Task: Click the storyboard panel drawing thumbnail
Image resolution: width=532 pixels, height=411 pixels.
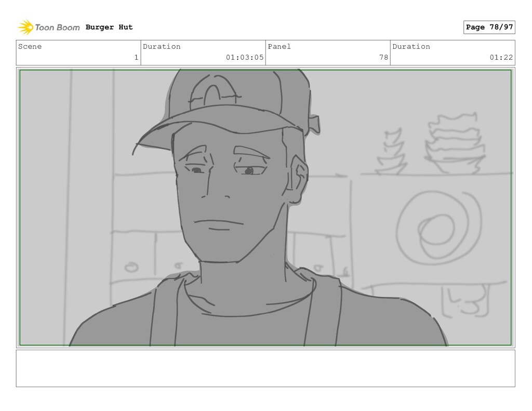Action: point(265,208)
